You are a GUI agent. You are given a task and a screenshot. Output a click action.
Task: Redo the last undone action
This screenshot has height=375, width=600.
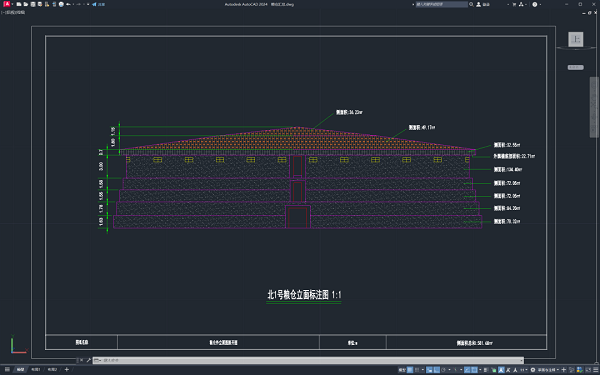click(x=78, y=4)
